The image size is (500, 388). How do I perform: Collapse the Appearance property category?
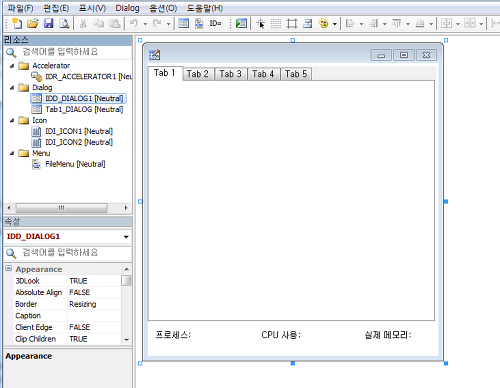[x=8, y=269]
